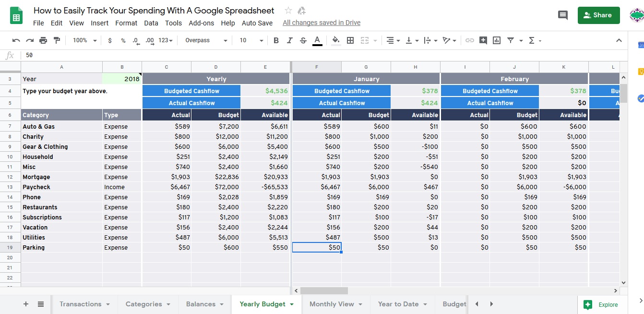Click the redo arrow in toolbar
Image resolution: width=644 pixels, height=314 pixels.
pyautogui.click(x=30, y=40)
